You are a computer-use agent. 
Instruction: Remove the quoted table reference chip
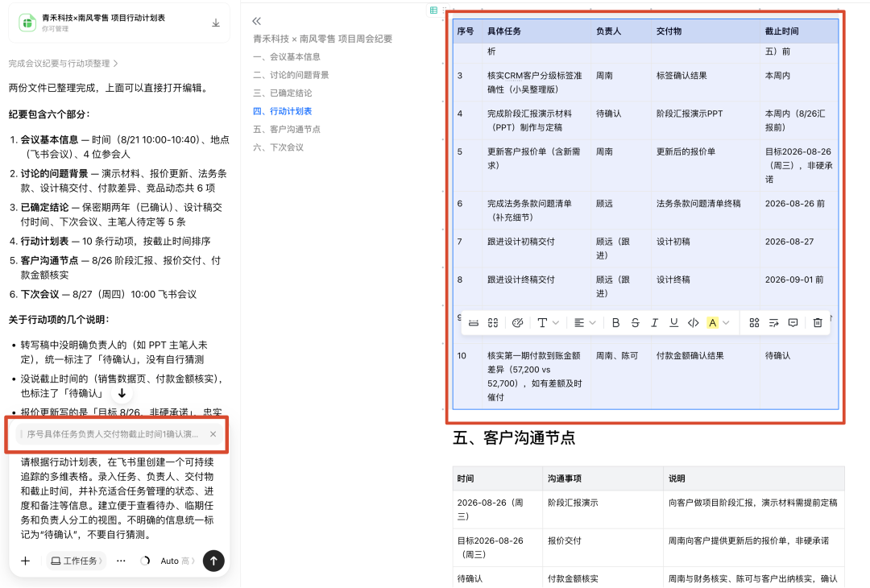click(213, 434)
